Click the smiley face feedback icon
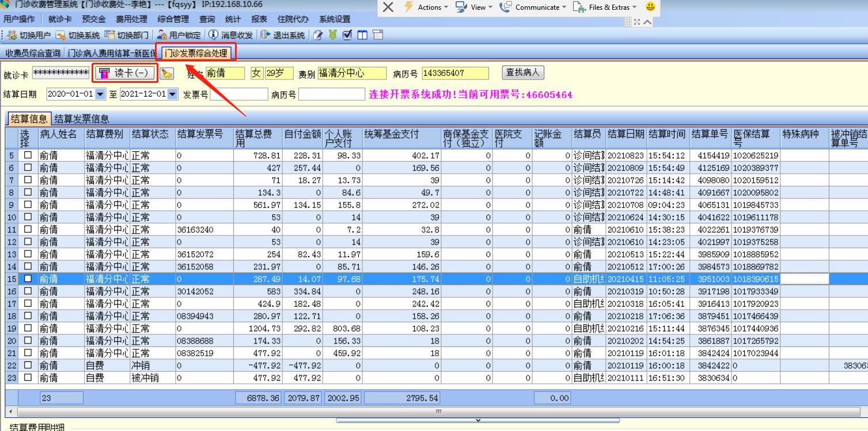 coord(650,7)
